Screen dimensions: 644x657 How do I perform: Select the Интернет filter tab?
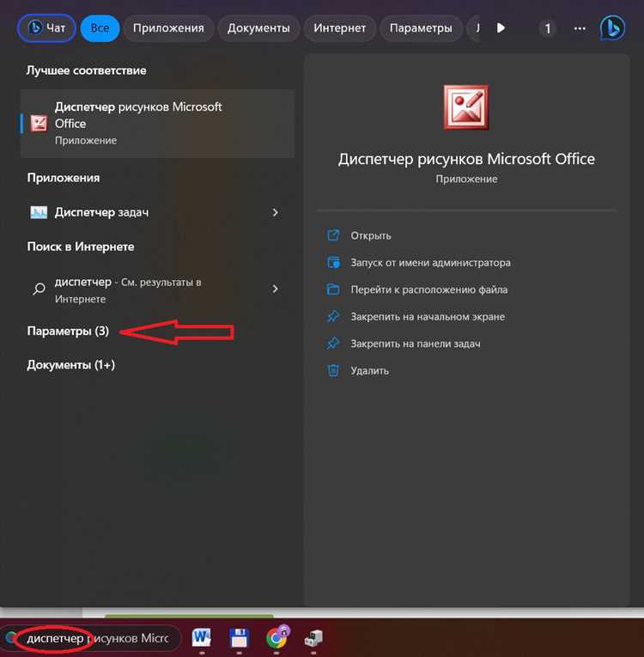pos(339,28)
